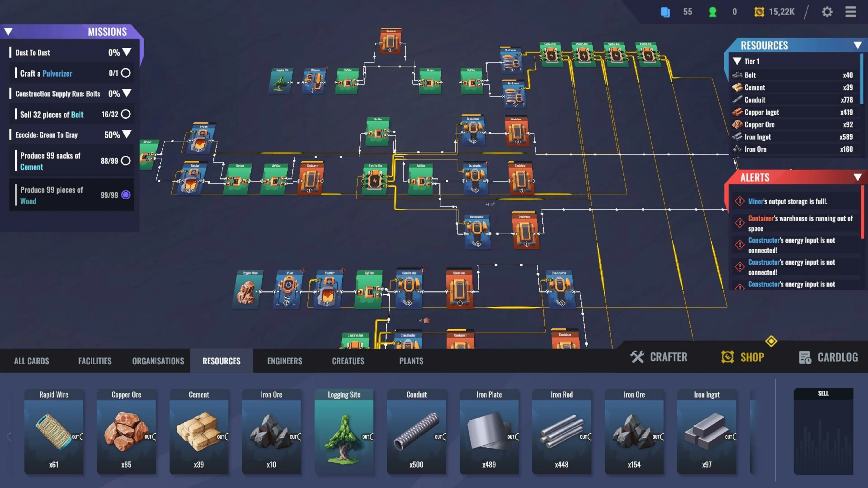
Task: Switch to the Engineers tab
Action: (284, 361)
